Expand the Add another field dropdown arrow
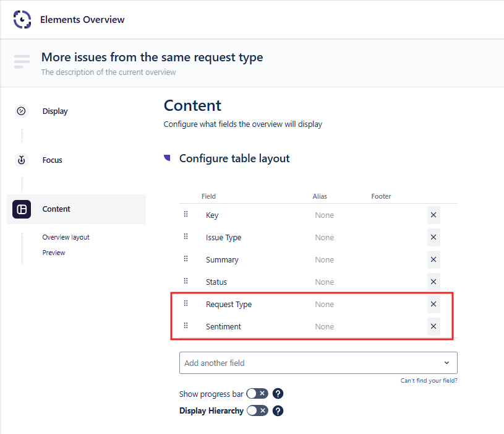 pyautogui.click(x=446, y=363)
